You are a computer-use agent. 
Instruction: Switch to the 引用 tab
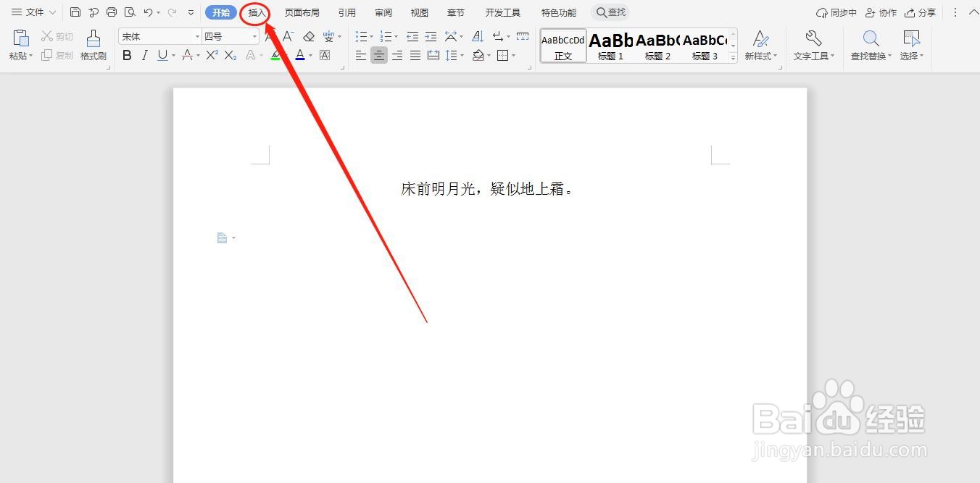pyautogui.click(x=346, y=12)
